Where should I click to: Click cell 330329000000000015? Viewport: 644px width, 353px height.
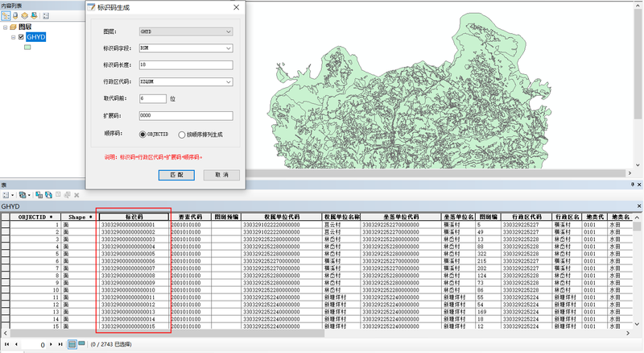pos(134,326)
